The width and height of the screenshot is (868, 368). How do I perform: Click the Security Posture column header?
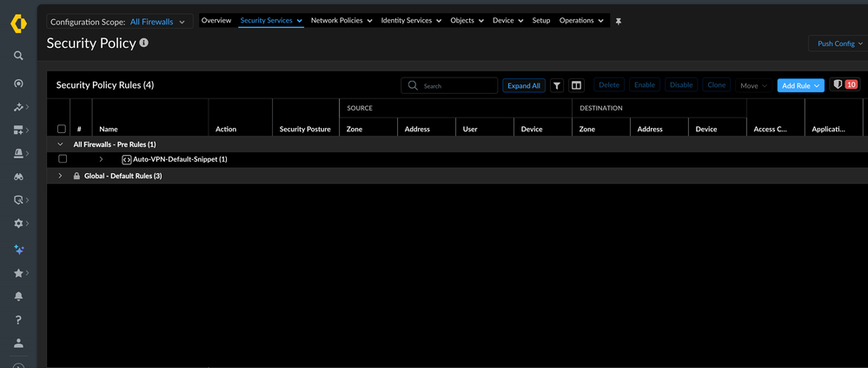(x=305, y=129)
